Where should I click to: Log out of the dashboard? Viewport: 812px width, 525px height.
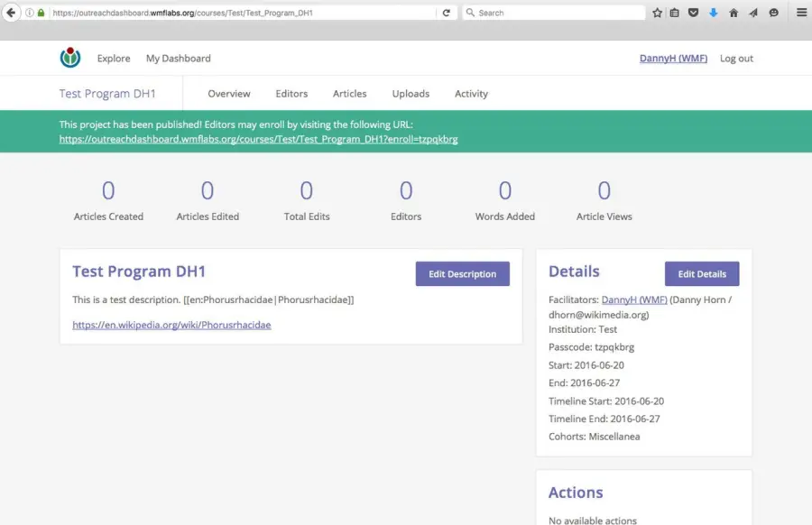point(736,59)
